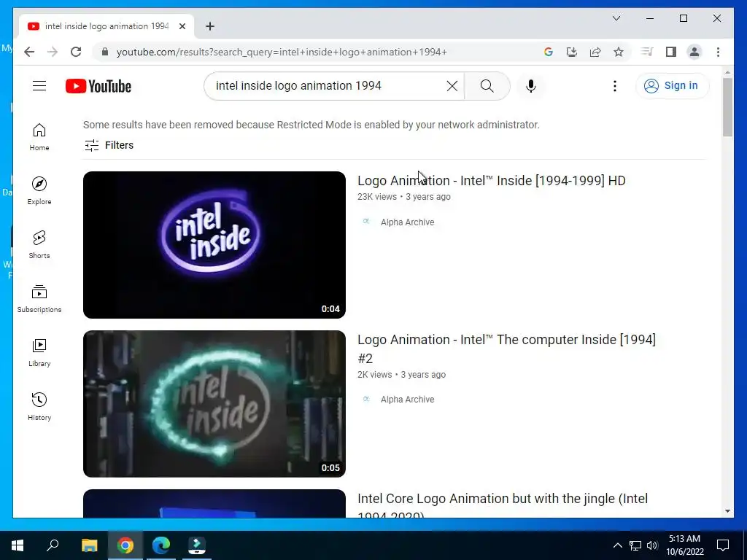The height and width of the screenshot is (560, 747).
Task: Open volume control in system tray
Action: pyautogui.click(x=652, y=545)
